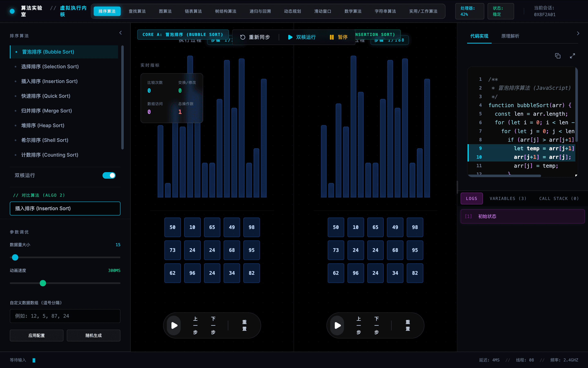Open the 原理解析 tab
588x368 pixels.
(510, 36)
